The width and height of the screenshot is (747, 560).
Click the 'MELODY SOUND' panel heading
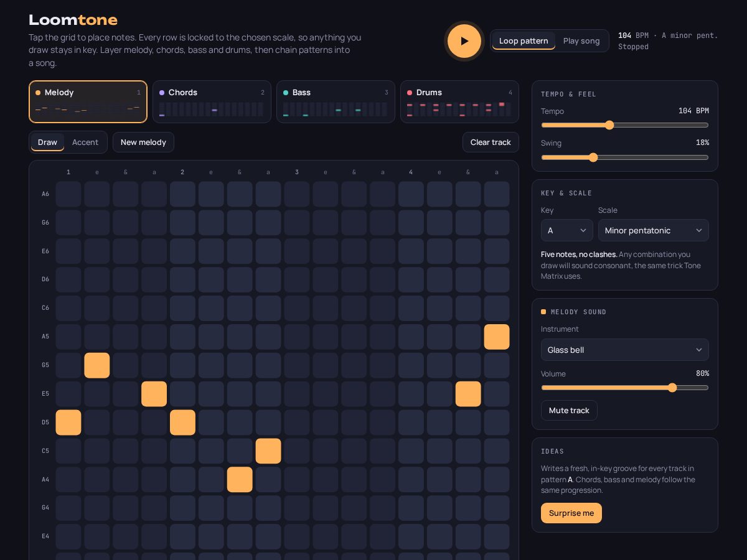point(578,312)
